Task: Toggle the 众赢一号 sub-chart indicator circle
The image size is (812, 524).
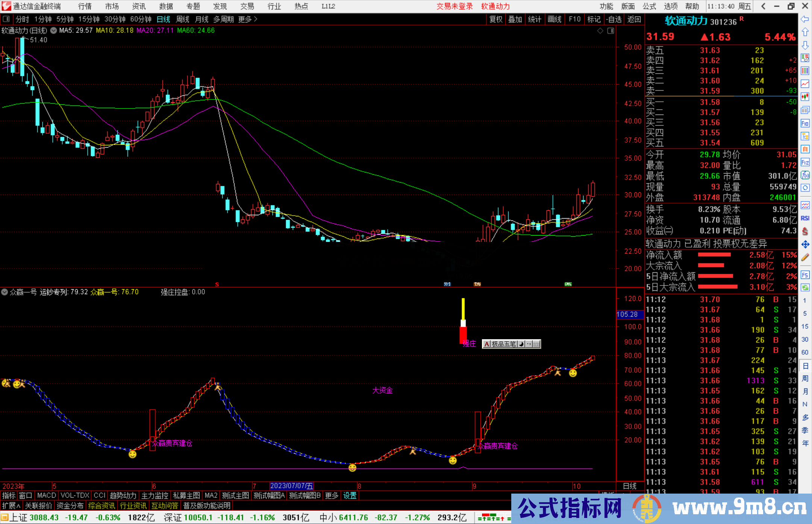Action: point(5,292)
